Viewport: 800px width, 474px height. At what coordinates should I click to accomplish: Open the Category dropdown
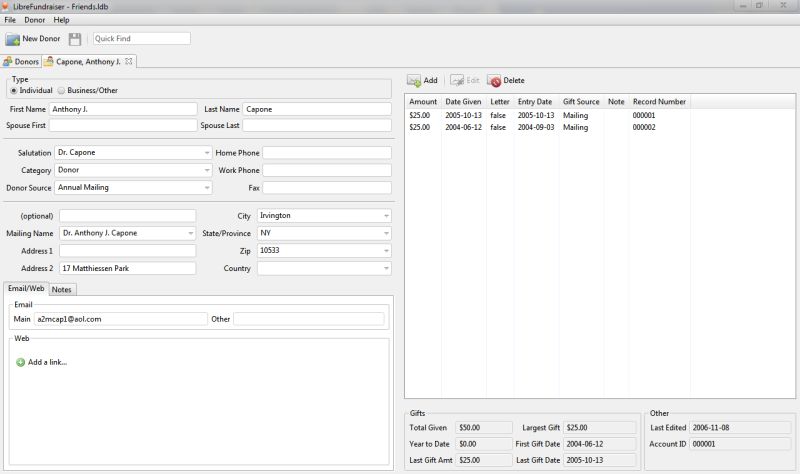[x=207, y=170]
